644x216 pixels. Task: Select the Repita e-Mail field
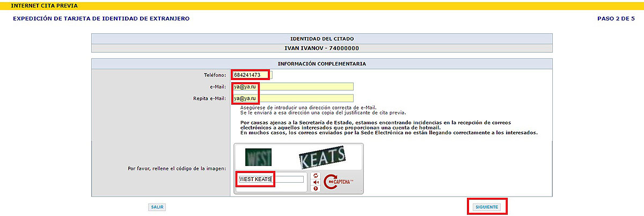coord(293,98)
